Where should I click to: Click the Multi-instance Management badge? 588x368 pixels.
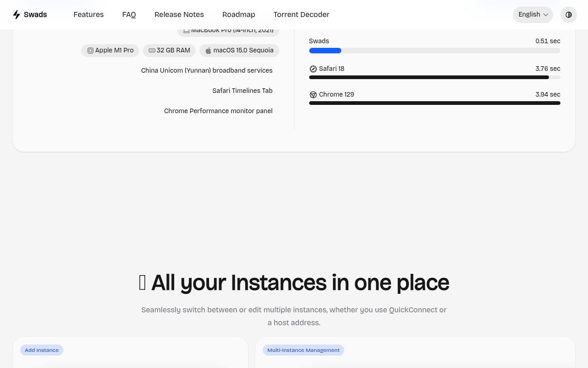303,350
